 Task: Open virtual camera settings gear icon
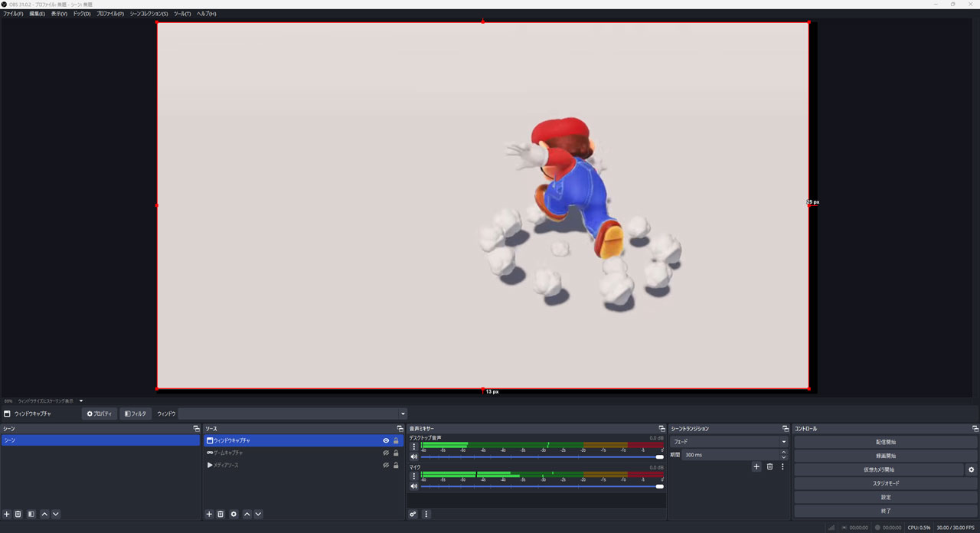click(x=972, y=469)
